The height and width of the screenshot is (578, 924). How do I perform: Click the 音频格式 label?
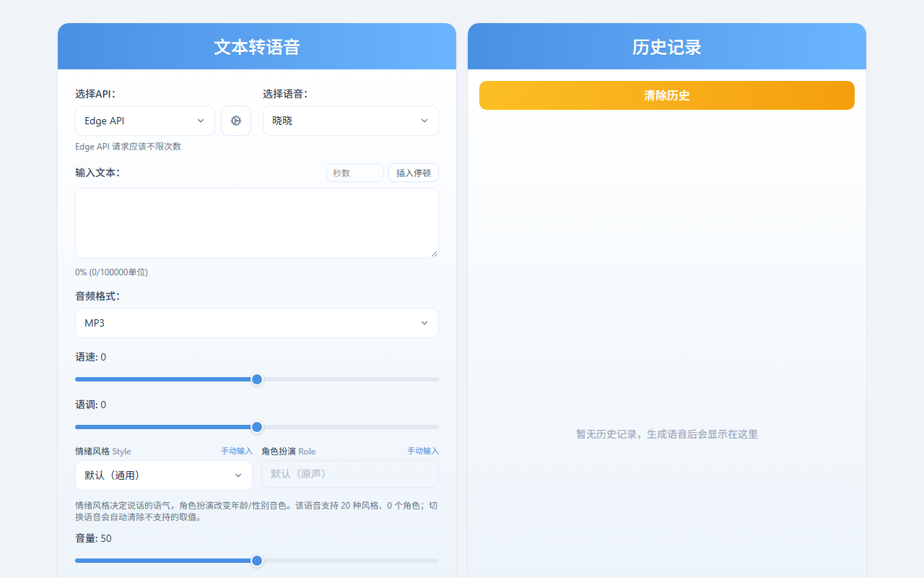coord(97,296)
